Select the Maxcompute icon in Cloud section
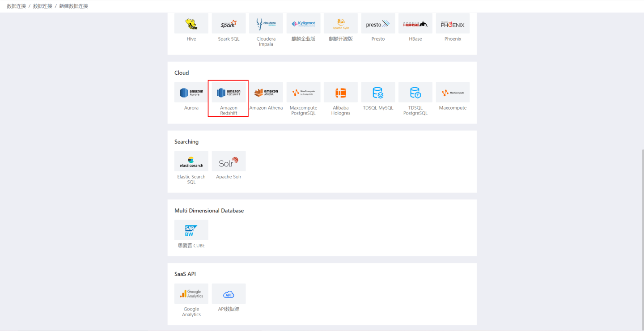This screenshot has width=644, height=331. (453, 92)
